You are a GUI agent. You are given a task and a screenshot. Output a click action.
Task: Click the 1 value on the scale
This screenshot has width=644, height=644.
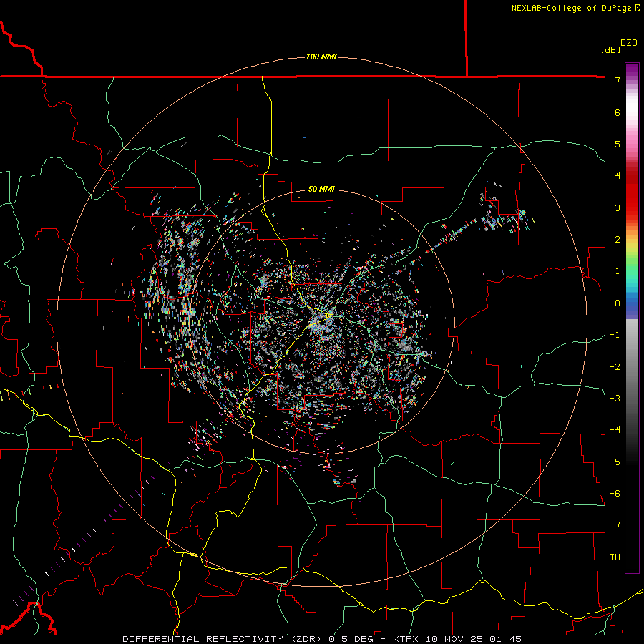pos(618,271)
